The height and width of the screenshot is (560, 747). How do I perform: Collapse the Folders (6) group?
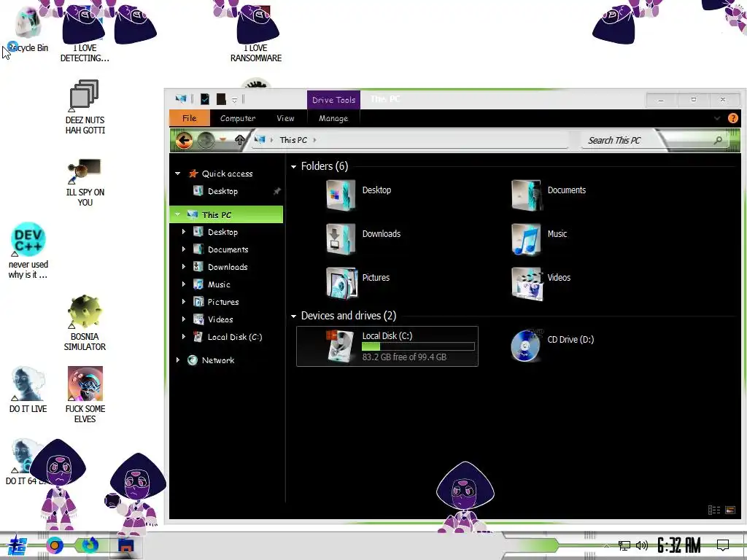[293, 167]
